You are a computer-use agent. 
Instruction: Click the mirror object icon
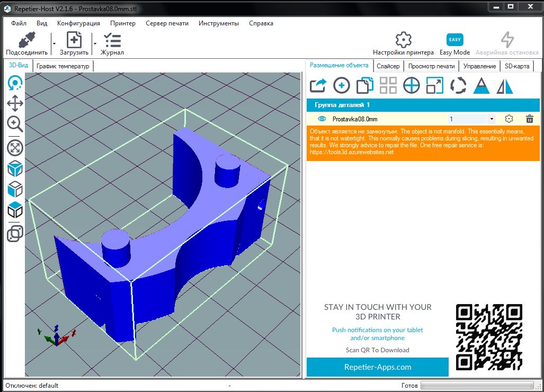pyautogui.click(x=505, y=85)
